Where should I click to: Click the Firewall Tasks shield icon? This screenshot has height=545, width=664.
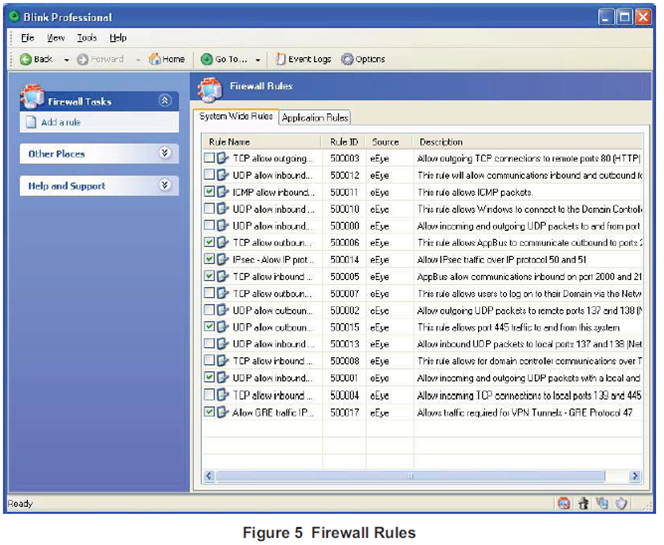click(31, 97)
